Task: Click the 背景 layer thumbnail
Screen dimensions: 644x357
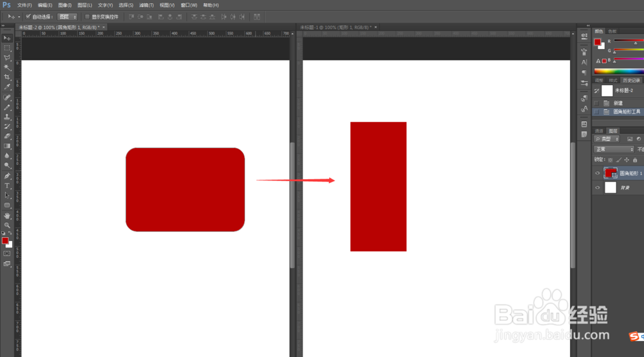Action: click(611, 188)
